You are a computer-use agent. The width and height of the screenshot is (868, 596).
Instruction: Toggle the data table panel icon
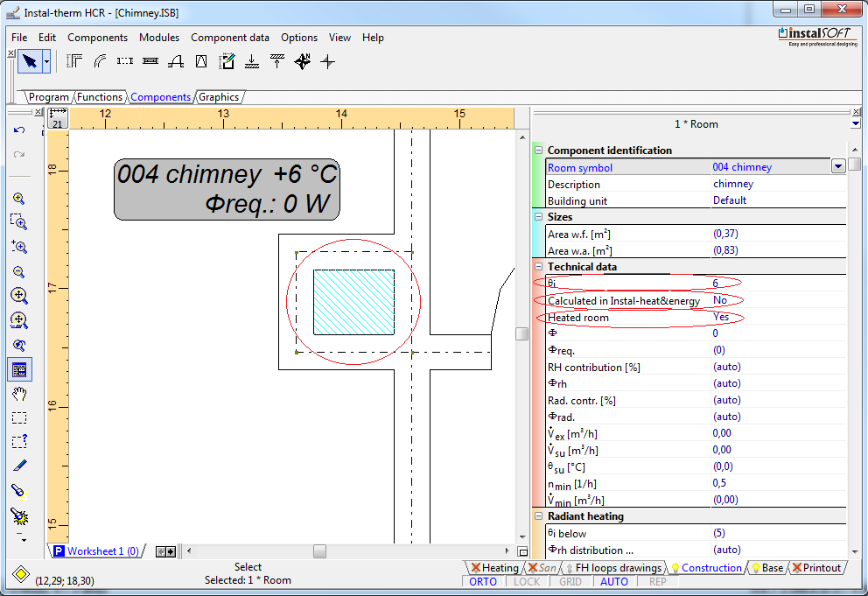(19, 369)
